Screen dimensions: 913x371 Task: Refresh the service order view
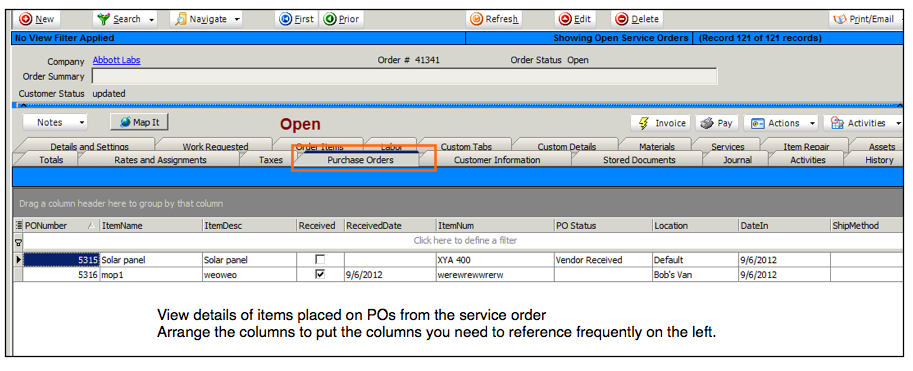494,19
